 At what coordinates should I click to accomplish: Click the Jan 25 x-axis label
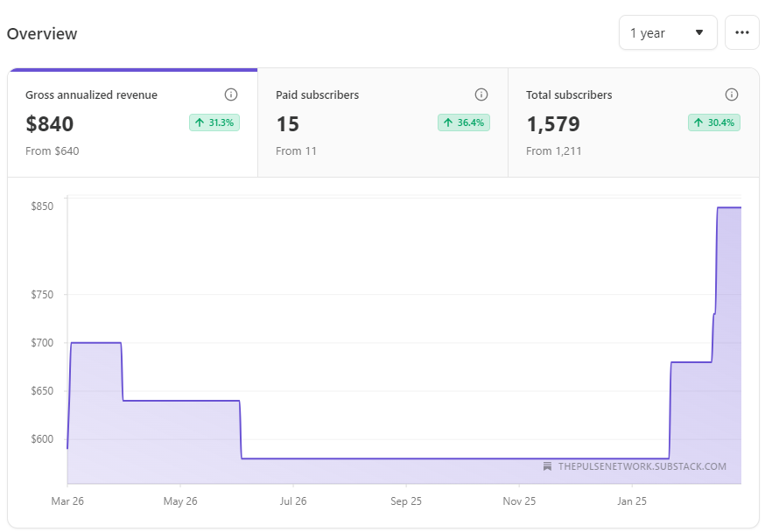tap(631, 502)
